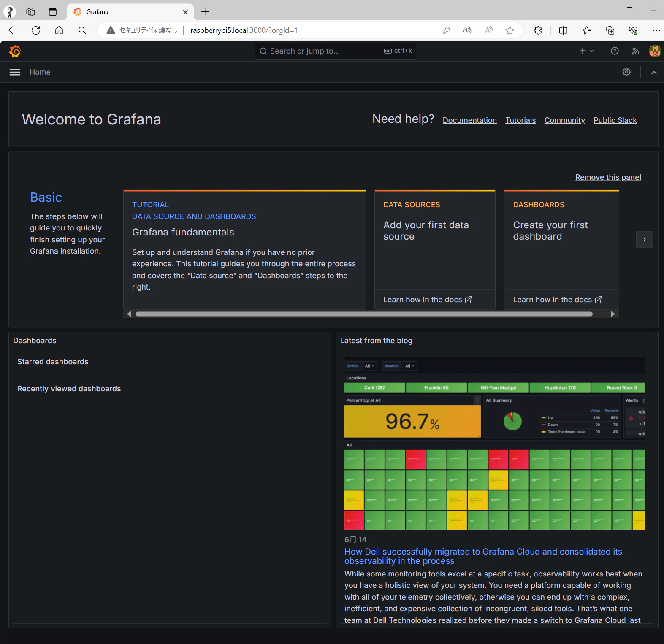This screenshot has width=664, height=644.
Task: Click the Welcome to Grafana heading
Action: pyautogui.click(x=92, y=119)
